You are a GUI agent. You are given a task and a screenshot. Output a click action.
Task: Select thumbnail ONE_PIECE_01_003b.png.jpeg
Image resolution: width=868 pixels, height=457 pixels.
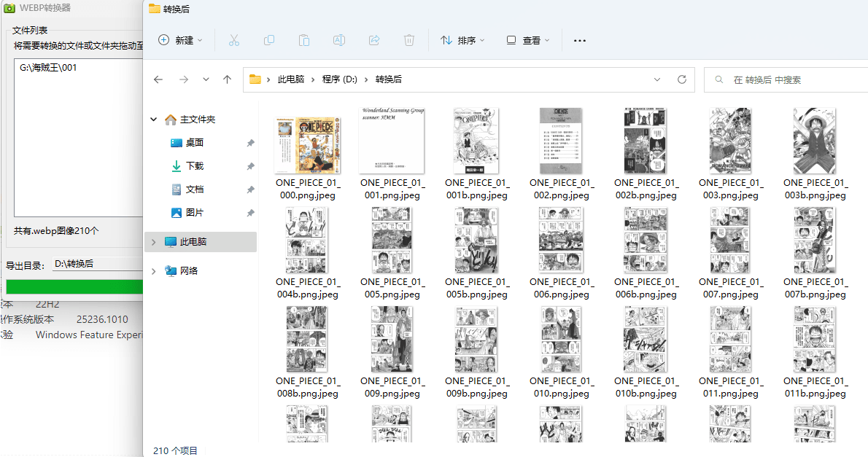[814, 141]
